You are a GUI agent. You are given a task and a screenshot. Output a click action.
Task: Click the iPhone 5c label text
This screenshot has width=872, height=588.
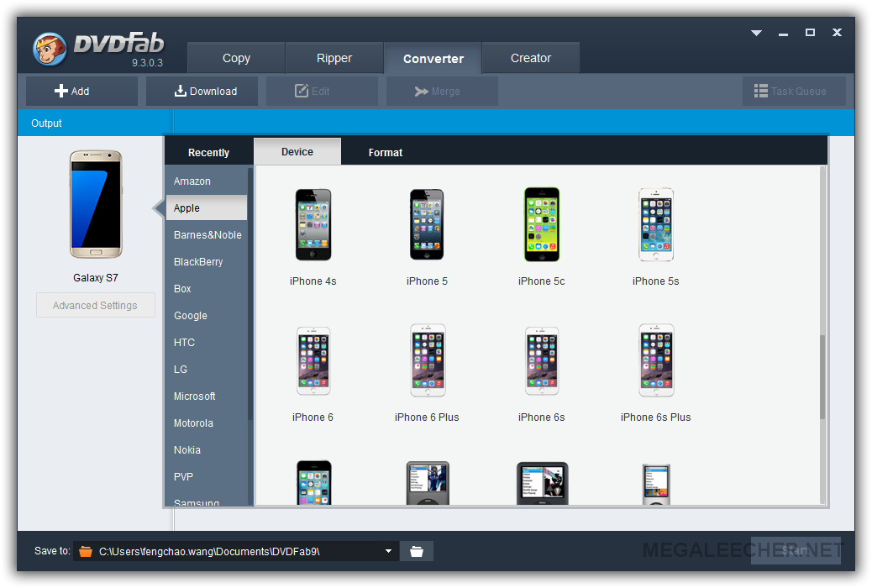pyautogui.click(x=542, y=281)
